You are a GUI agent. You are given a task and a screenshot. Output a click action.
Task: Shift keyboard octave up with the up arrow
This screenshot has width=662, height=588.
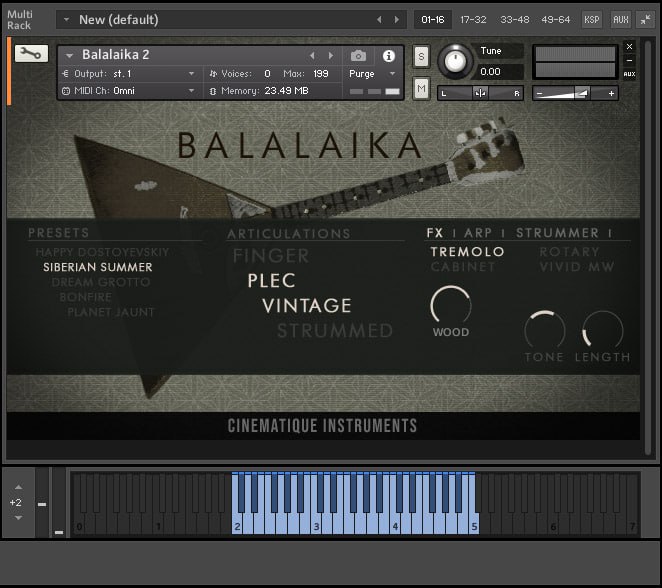tap(18, 487)
